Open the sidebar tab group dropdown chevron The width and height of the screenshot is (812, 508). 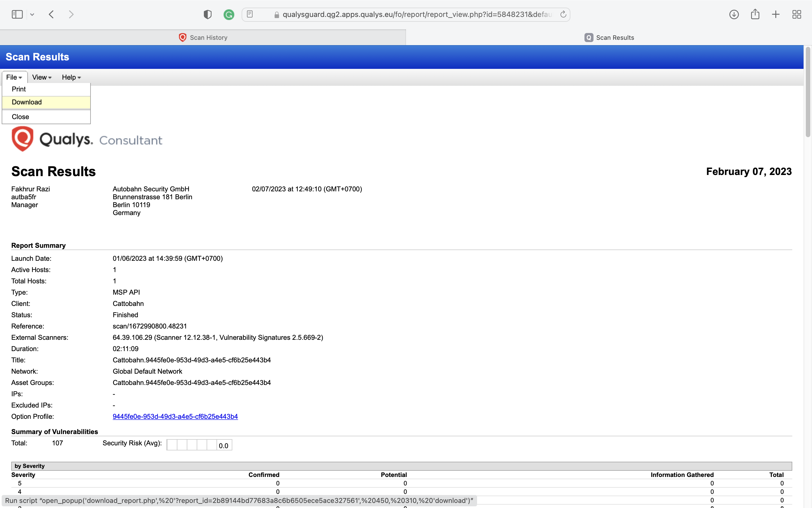tap(32, 14)
